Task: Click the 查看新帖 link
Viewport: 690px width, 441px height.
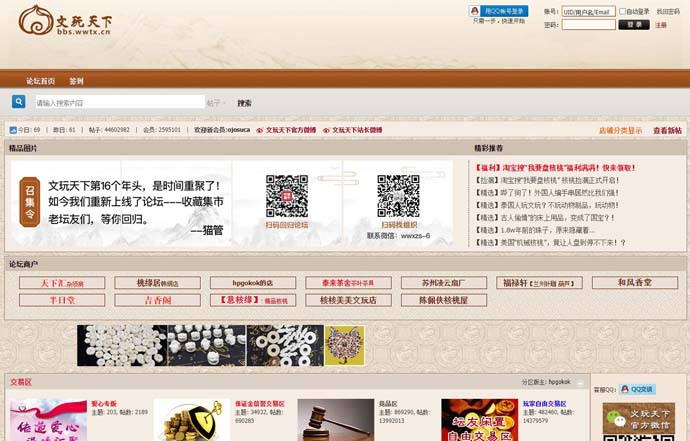Action: point(667,130)
